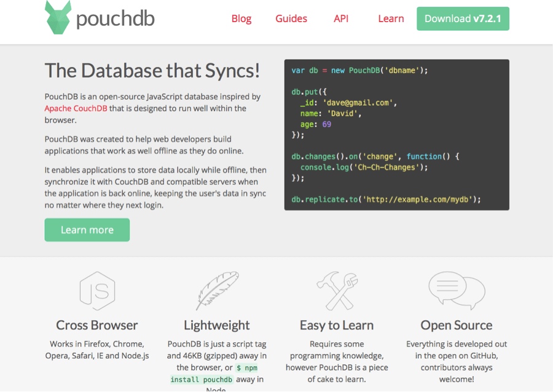The height and width of the screenshot is (392, 553).
Task: Open the Guides section
Action: coord(291,18)
